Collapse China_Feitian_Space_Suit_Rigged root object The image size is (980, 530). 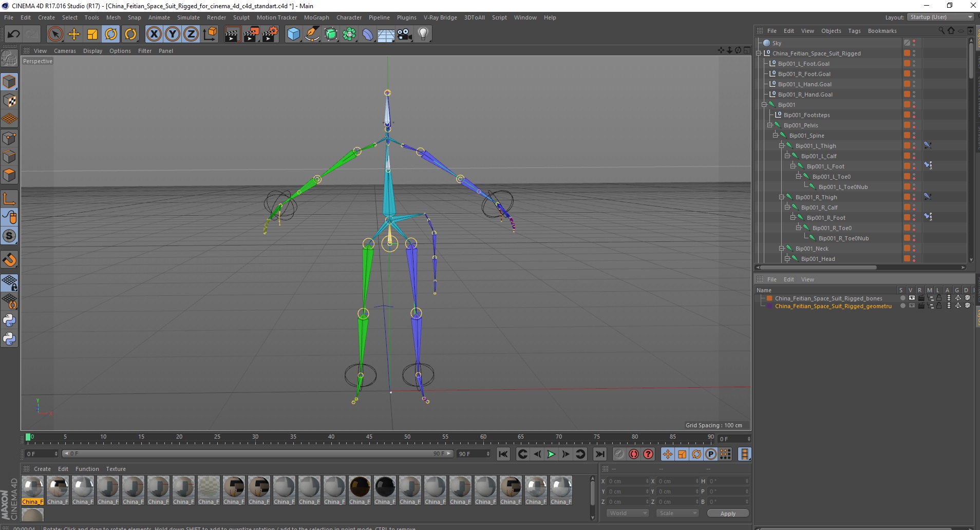[758, 53]
